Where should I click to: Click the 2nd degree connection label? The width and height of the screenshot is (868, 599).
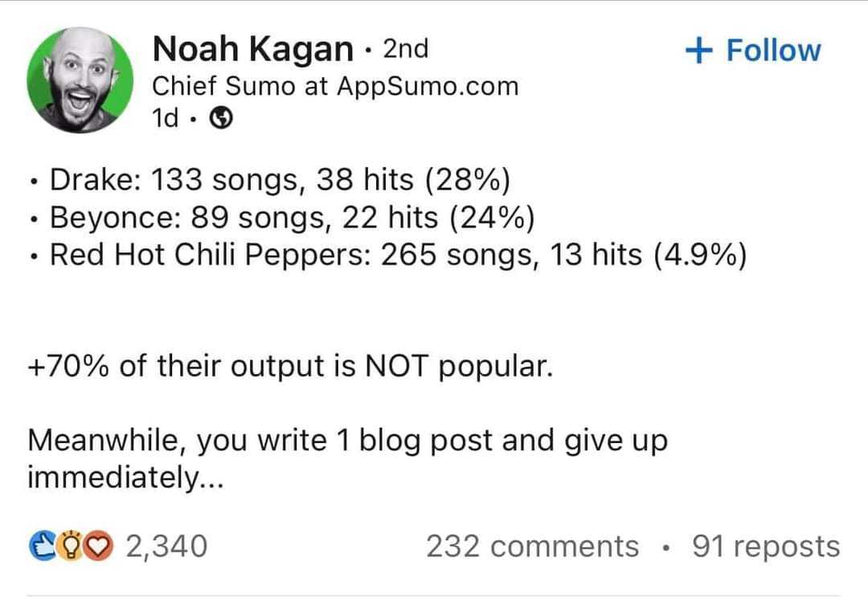point(405,50)
